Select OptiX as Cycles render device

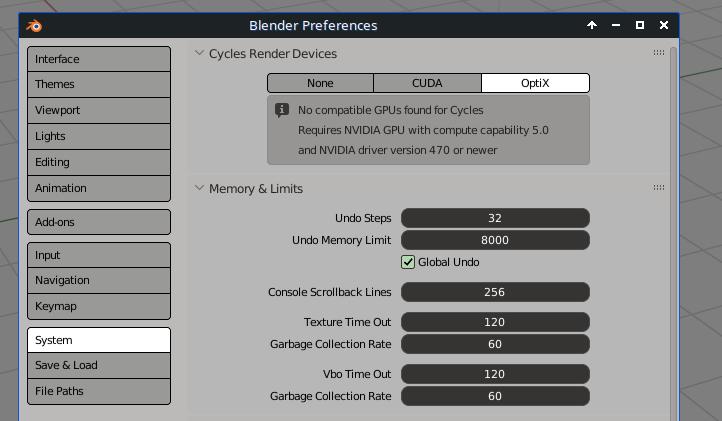(535, 83)
